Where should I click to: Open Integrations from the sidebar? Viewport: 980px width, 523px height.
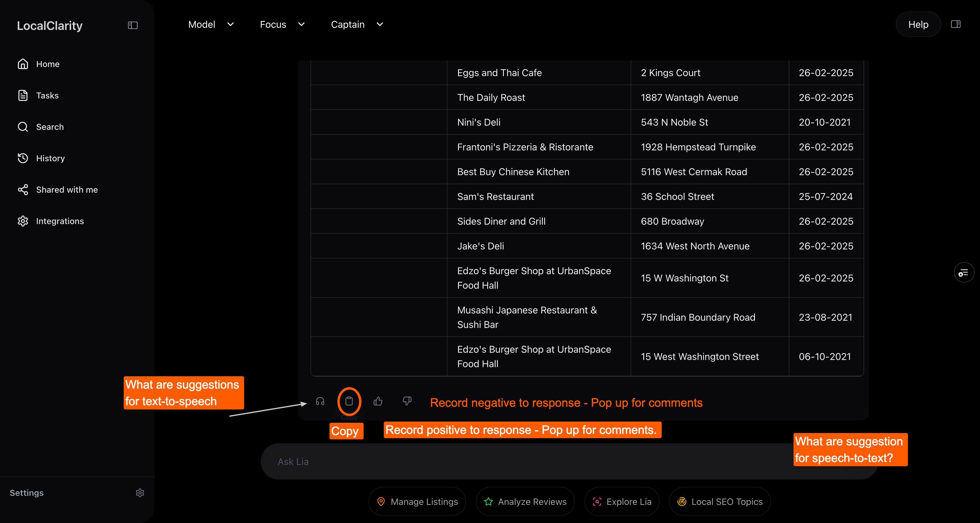coord(60,221)
